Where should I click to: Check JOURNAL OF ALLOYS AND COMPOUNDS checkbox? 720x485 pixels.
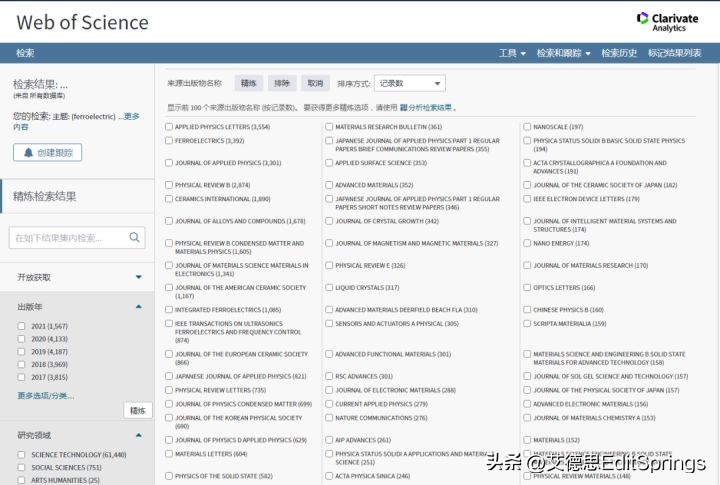[x=169, y=221]
